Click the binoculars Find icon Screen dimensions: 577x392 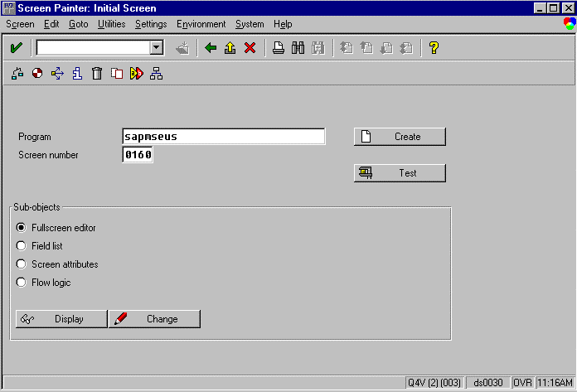coord(298,48)
